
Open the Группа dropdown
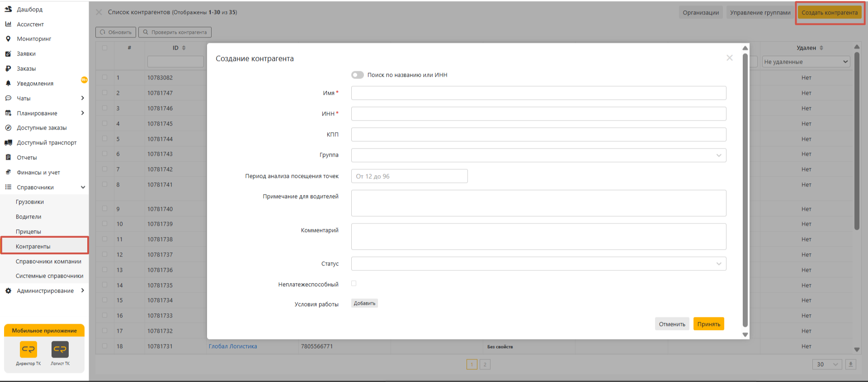click(x=538, y=155)
